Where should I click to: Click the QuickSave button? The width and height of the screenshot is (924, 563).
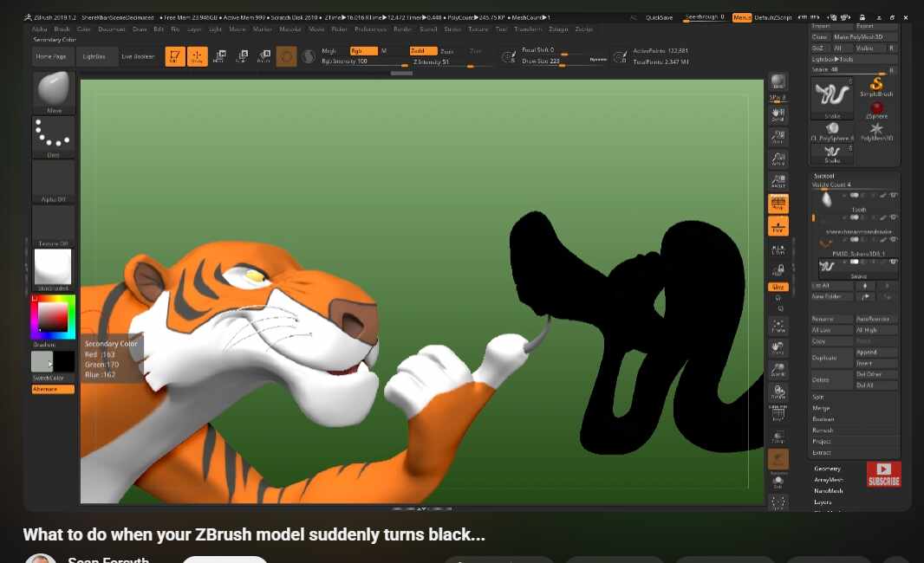pyautogui.click(x=659, y=17)
